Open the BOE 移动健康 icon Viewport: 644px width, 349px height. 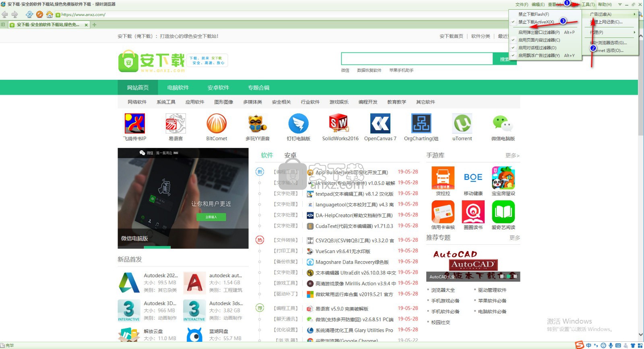[x=473, y=178]
